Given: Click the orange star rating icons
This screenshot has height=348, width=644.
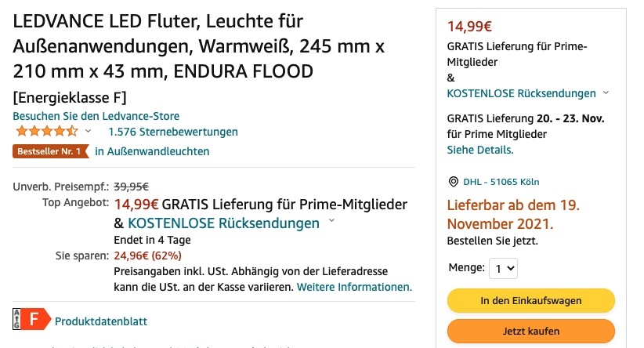Looking at the screenshot, I should click(46, 132).
